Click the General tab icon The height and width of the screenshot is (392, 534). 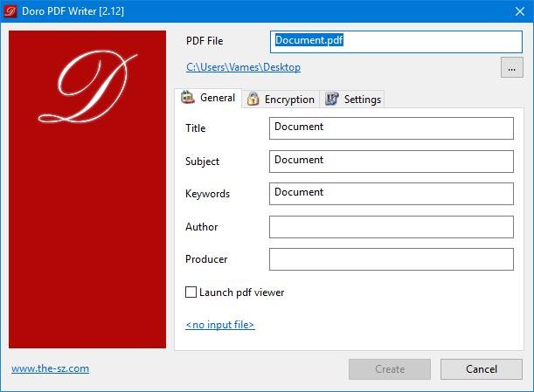click(x=187, y=97)
